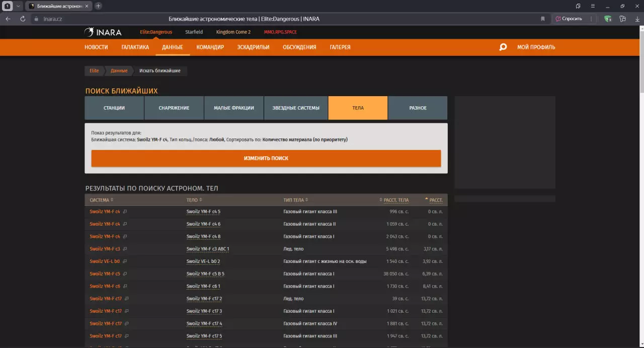Open the Новости menu

pyautogui.click(x=96, y=47)
